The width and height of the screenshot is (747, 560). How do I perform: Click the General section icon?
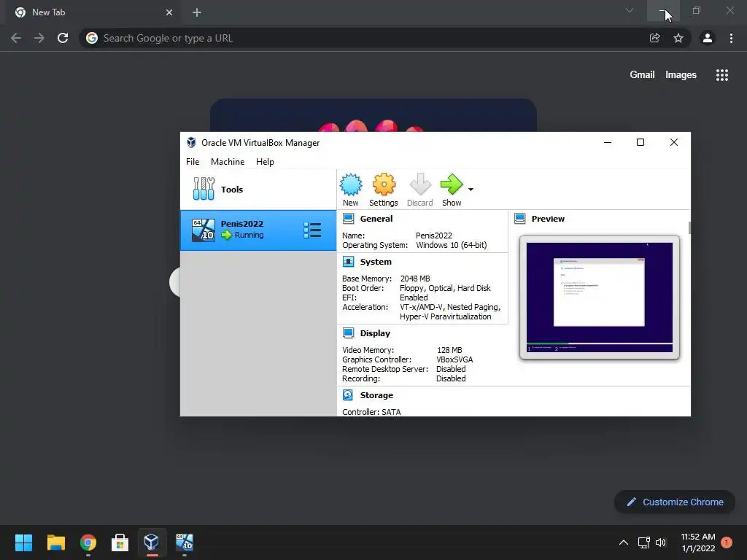tap(348, 219)
